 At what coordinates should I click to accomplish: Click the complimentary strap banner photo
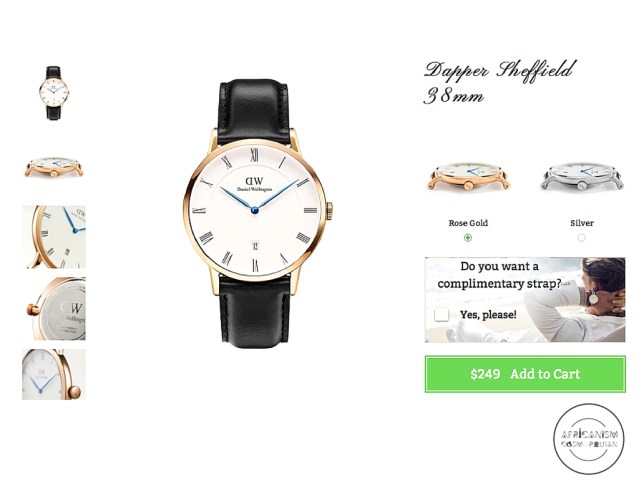pos(525,300)
